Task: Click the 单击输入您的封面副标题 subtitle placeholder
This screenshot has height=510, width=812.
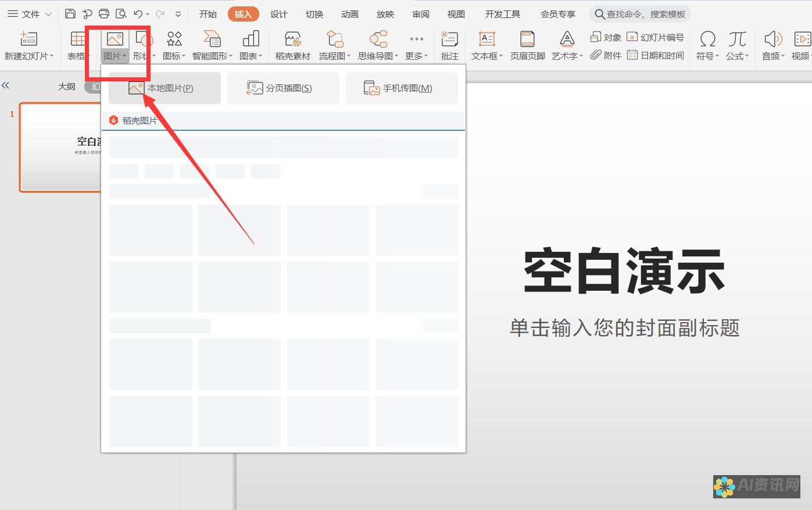Action: [624, 327]
